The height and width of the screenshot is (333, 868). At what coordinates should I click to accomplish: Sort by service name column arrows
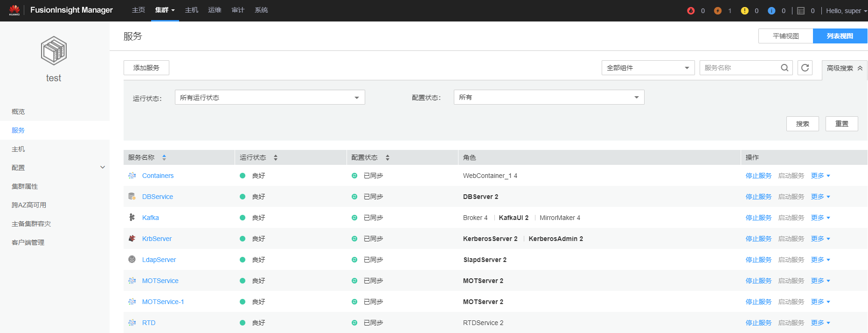coord(164,158)
